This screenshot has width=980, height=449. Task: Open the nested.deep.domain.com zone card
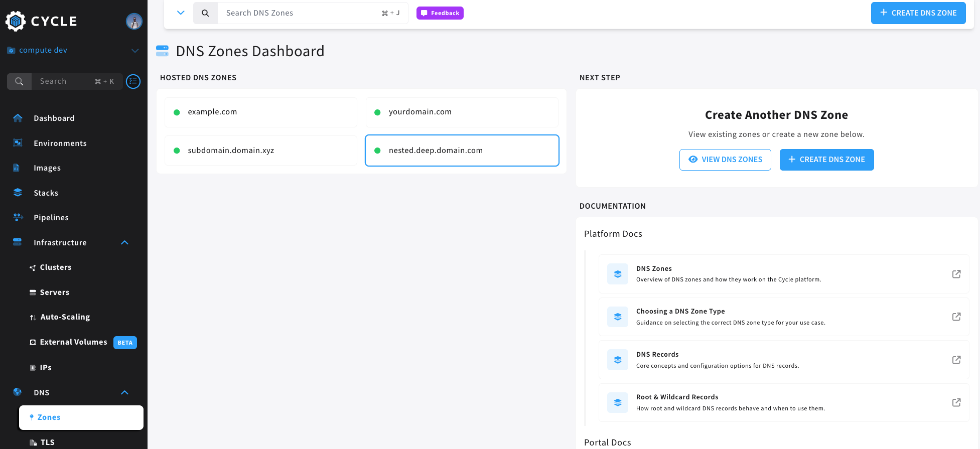tap(462, 151)
